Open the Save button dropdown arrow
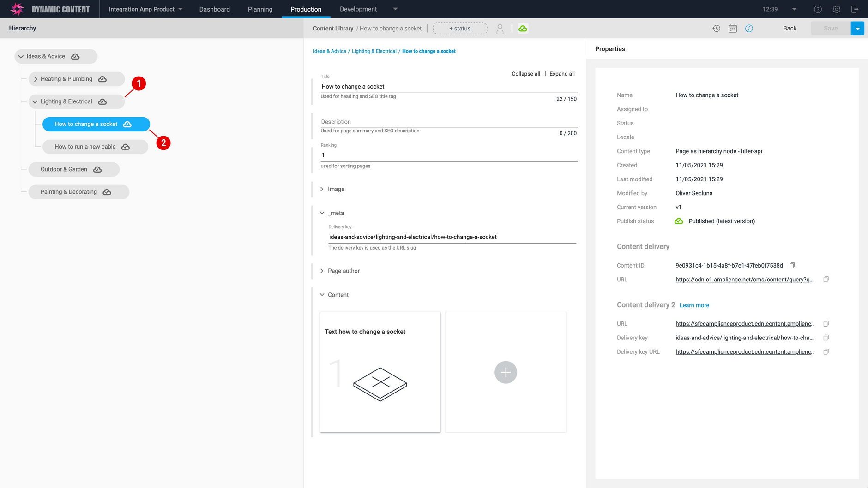 (x=857, y=28)
